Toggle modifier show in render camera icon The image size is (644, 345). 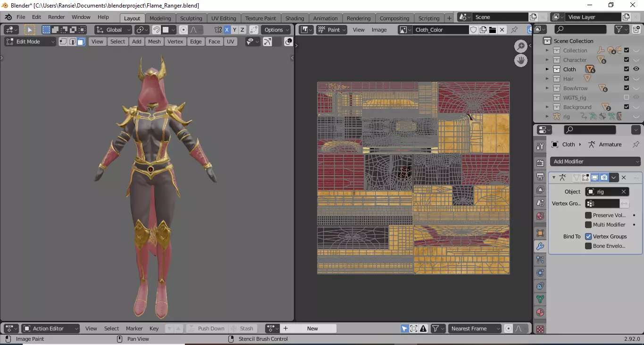pos(604,177)
